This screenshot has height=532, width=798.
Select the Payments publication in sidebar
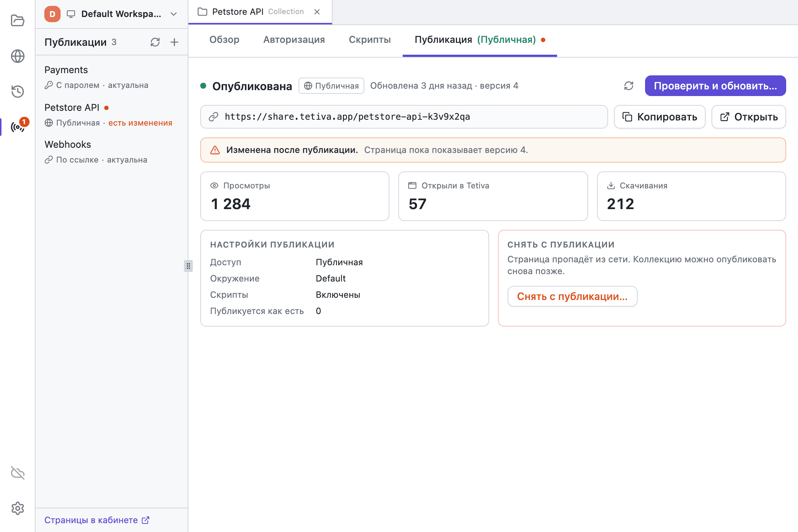112,77
